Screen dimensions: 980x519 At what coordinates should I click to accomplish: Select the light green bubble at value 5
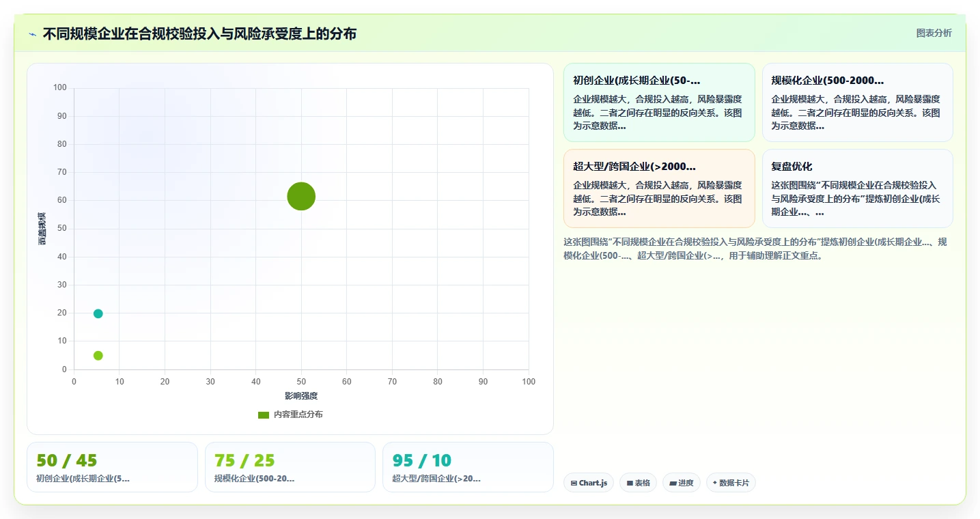point(98,356)
